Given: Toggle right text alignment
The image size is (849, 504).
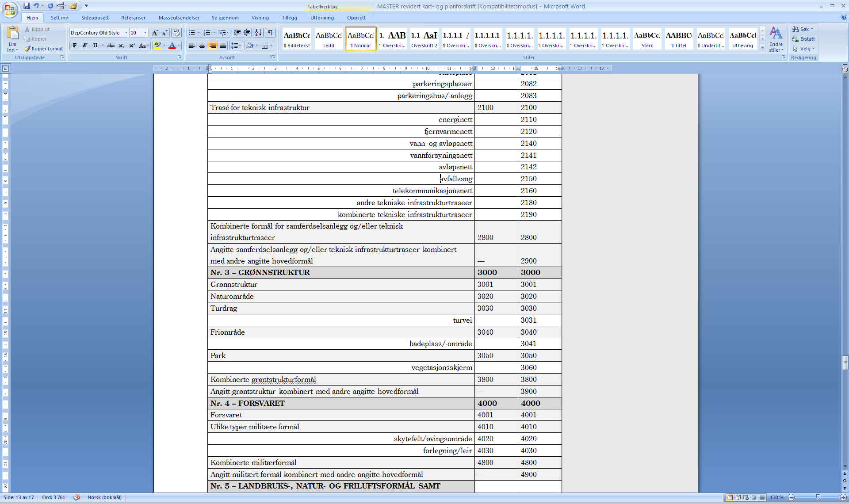Looking at the screenshot, I should (x=212, y=46).
